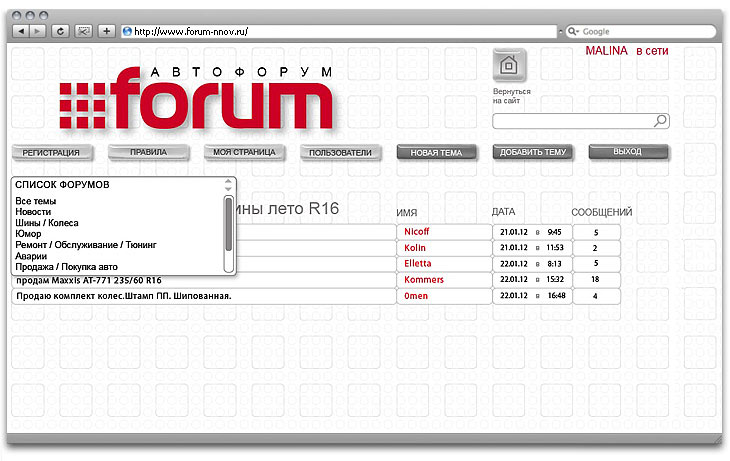Click date cell 22.01.12 15:32
Viewport: 730px width, 461px height.
533,279
